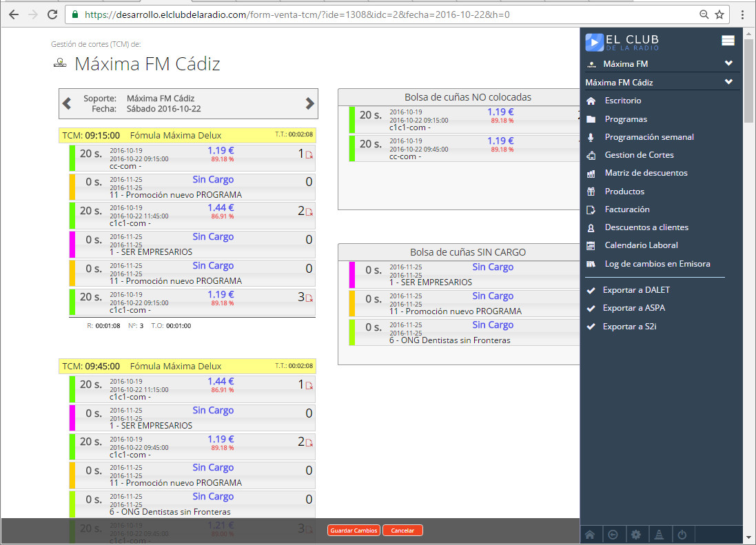
Task: Bookmark page with the star icon
Action: [x=719, y=14]
